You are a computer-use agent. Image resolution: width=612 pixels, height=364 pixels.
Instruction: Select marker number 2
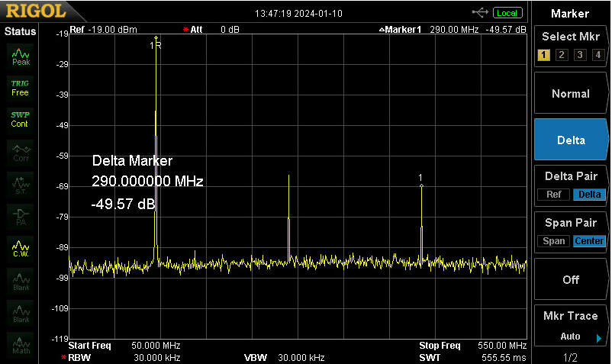click(562, 55)
